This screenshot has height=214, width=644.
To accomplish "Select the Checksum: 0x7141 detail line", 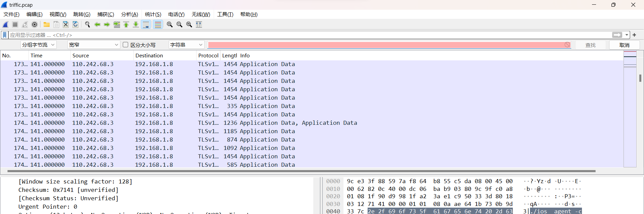I will tap(68, 190).
